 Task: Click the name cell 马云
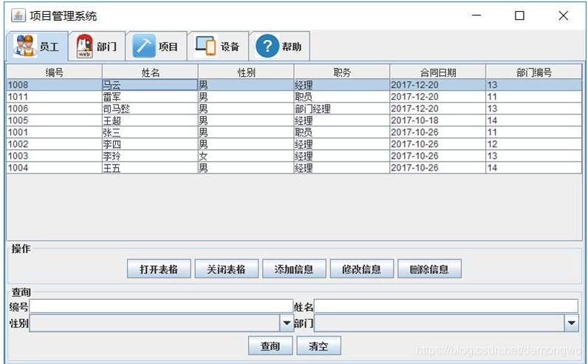click(150, 85)
